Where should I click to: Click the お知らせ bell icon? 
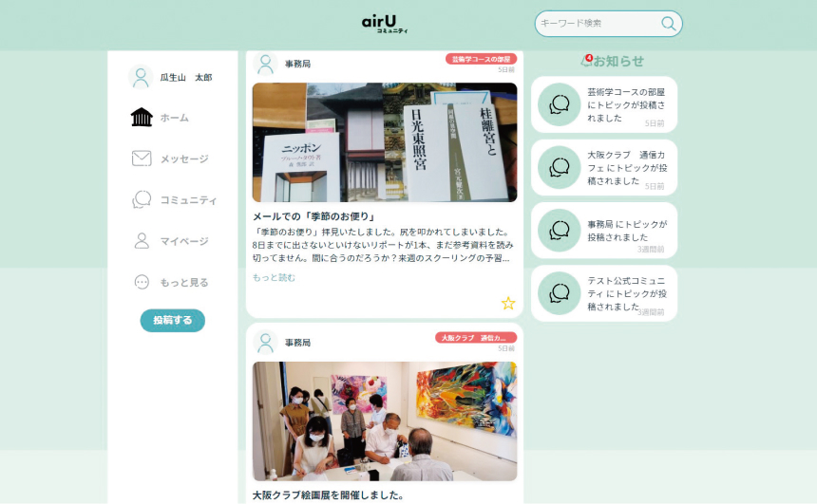click(586, 61)
